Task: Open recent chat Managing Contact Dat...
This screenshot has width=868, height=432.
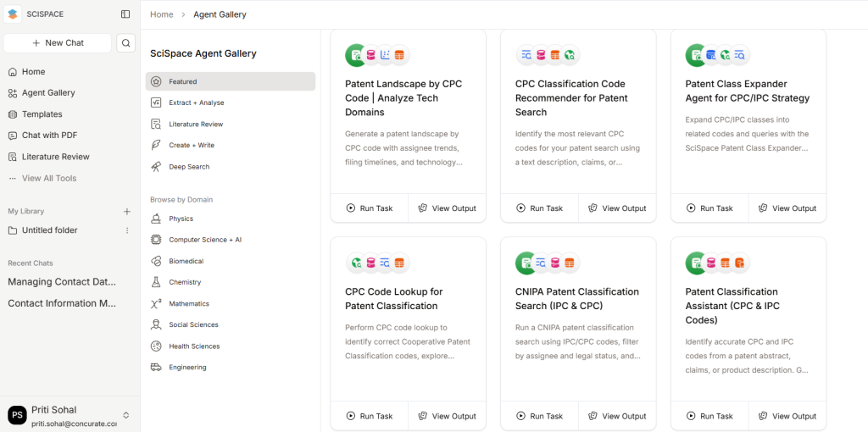Action: point(62,281)
